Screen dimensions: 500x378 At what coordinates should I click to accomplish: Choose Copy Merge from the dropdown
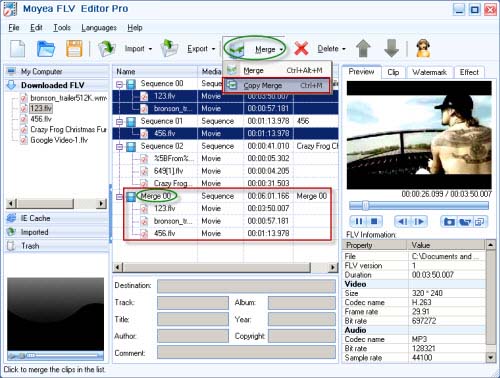pyautogui.click(x=277, y=86)
